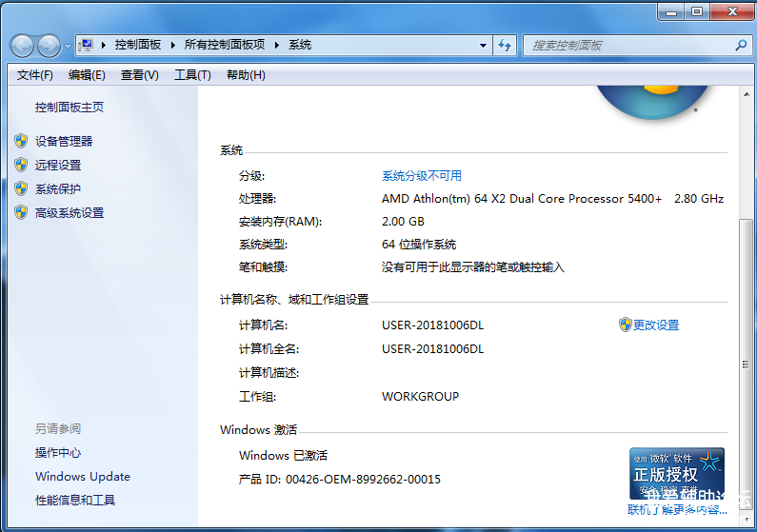Expand the address bar history dropdown
Screen dimensions: 757x532
click(x=484, y=45)
